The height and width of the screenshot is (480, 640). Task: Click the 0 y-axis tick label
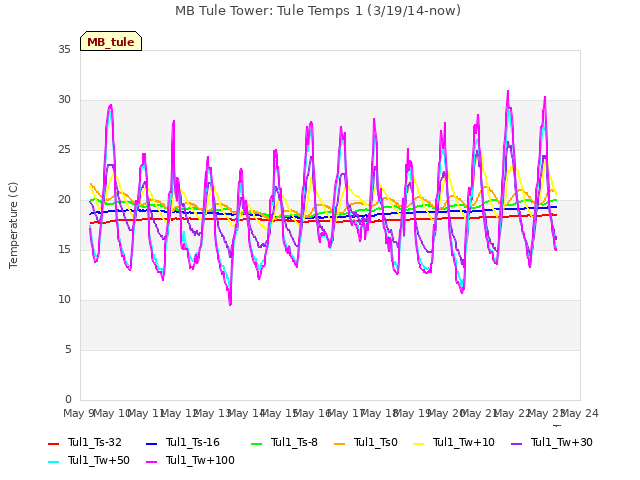(x=68, y=399)
